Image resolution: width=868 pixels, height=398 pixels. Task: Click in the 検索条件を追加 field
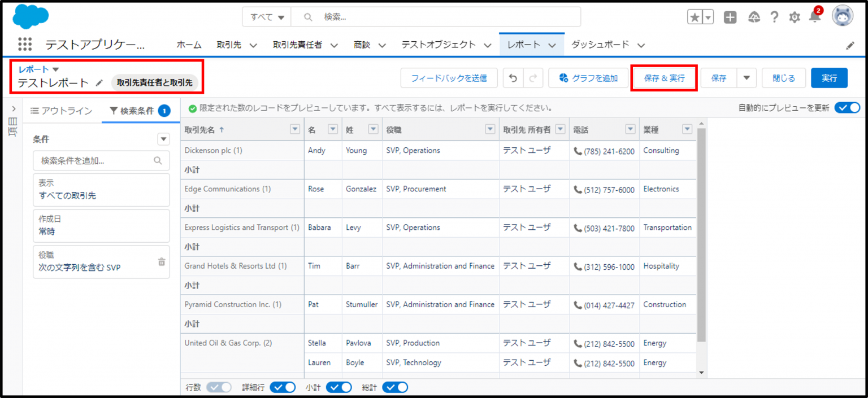click(x=101, y=161)
